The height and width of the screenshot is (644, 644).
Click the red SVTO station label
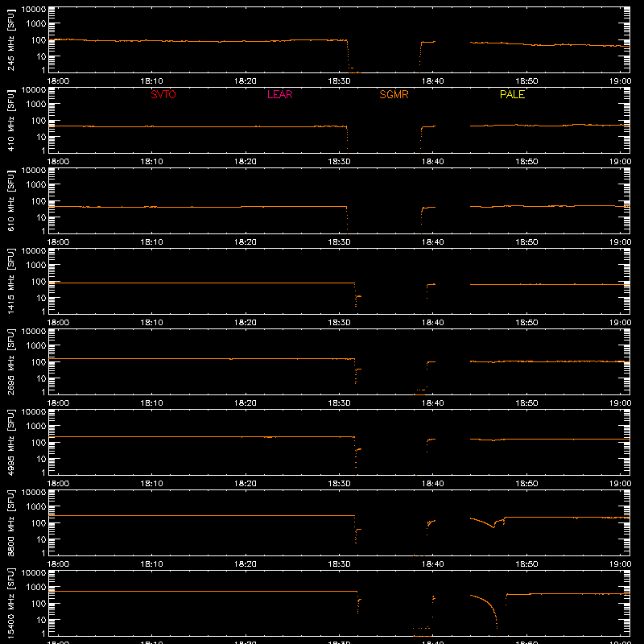(163, 94)
